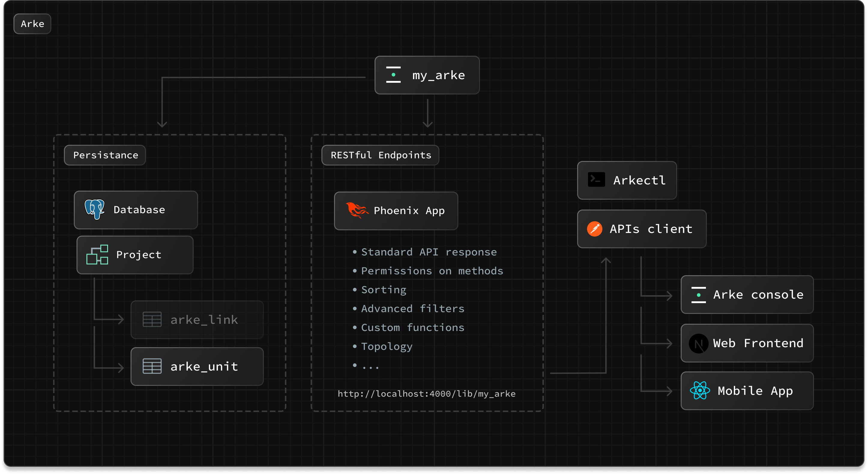Click the React atom icon
The width and height of the screenshot is (868, 474).
(700, 391)
